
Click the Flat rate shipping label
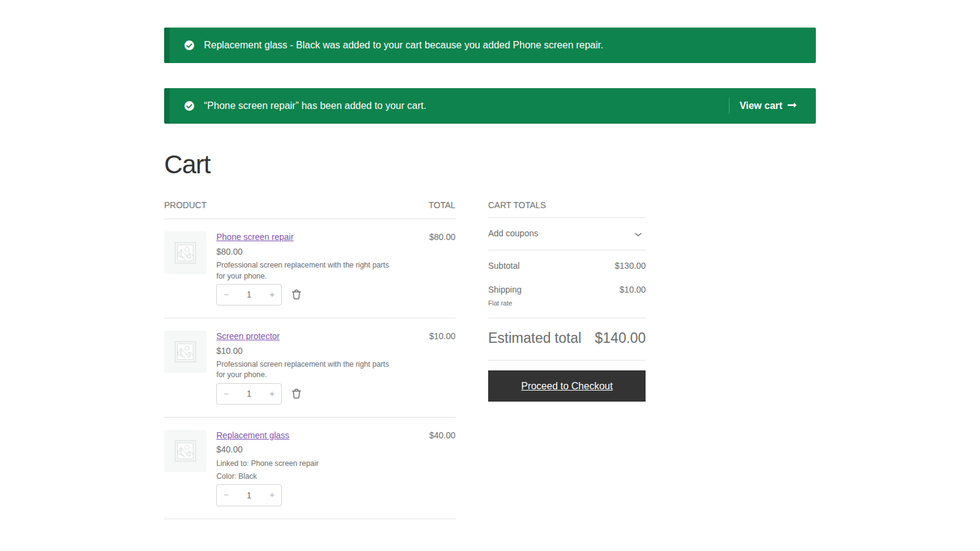pos(500,303)
